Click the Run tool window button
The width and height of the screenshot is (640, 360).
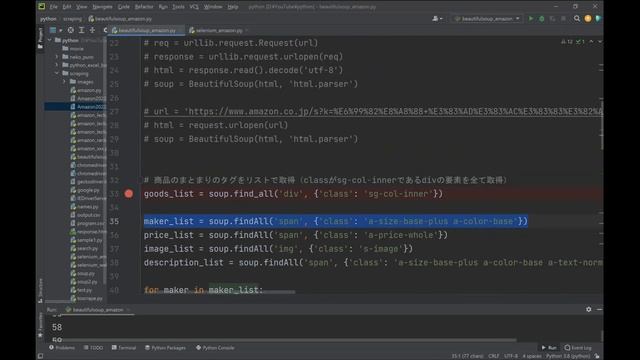(549, 348)
